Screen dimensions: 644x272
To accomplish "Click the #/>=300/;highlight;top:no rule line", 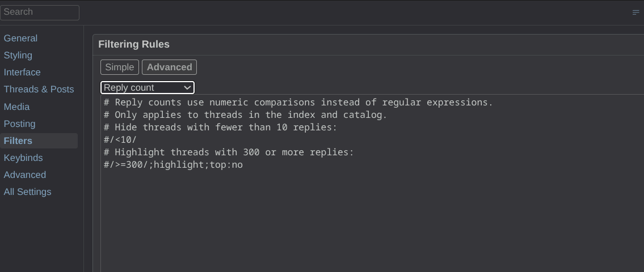I will coord(173,164).
